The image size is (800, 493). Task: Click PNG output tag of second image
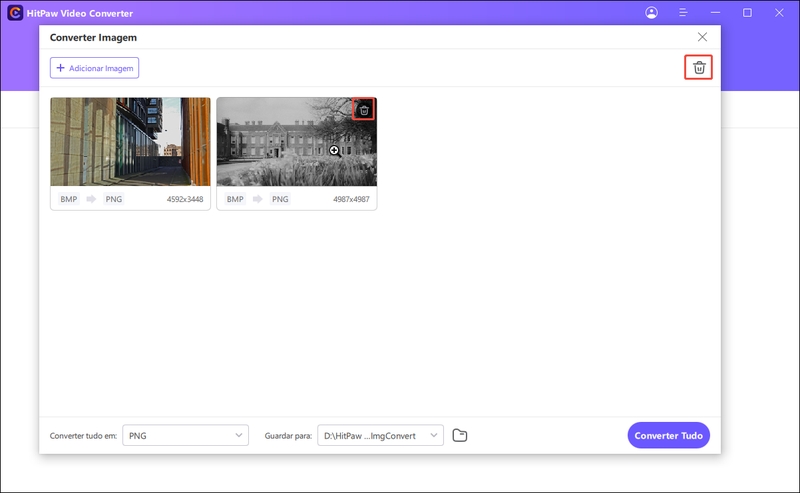pyautogui.click(x=280, y=199)
